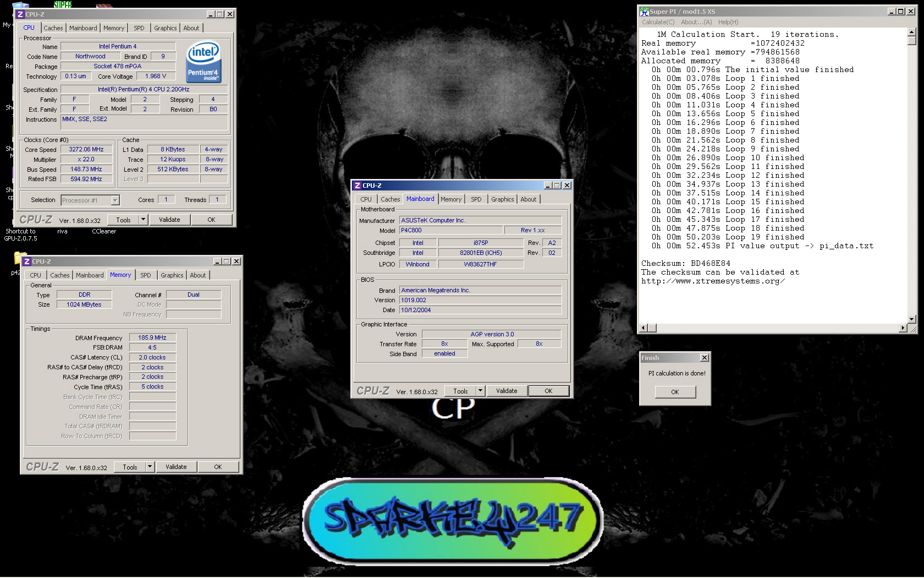Screen dimensions: 924x578
Task: Select Caches tab in the Memory CPU-Z window
Action: click(60, 275)
